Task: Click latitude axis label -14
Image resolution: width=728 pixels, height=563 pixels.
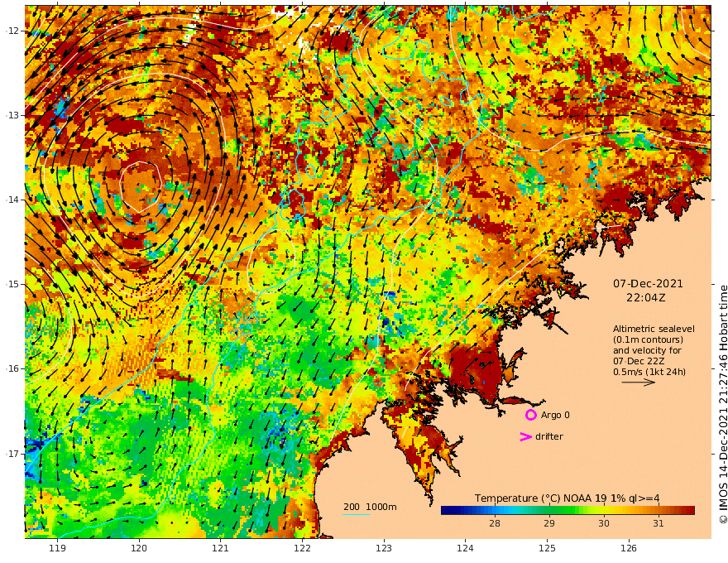Action: pos(12,200)
